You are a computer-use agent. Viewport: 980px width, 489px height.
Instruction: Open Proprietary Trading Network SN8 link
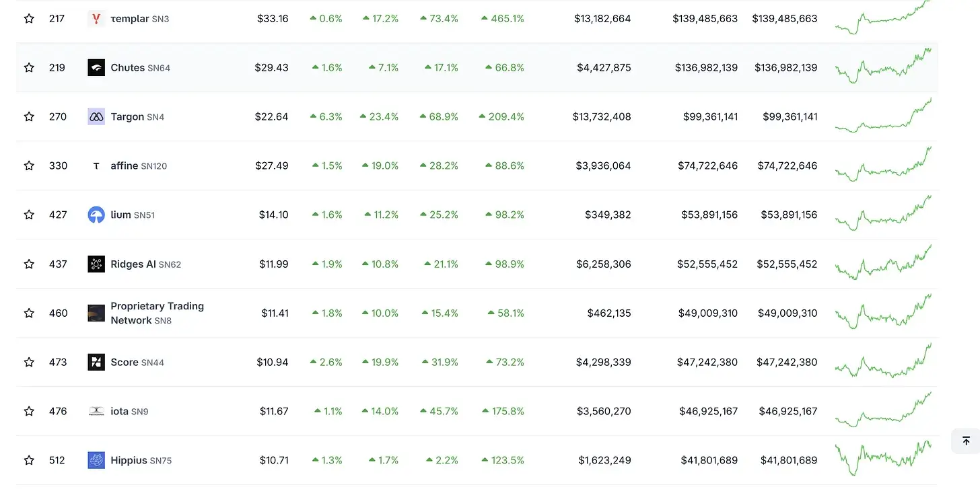coord(157,313)
